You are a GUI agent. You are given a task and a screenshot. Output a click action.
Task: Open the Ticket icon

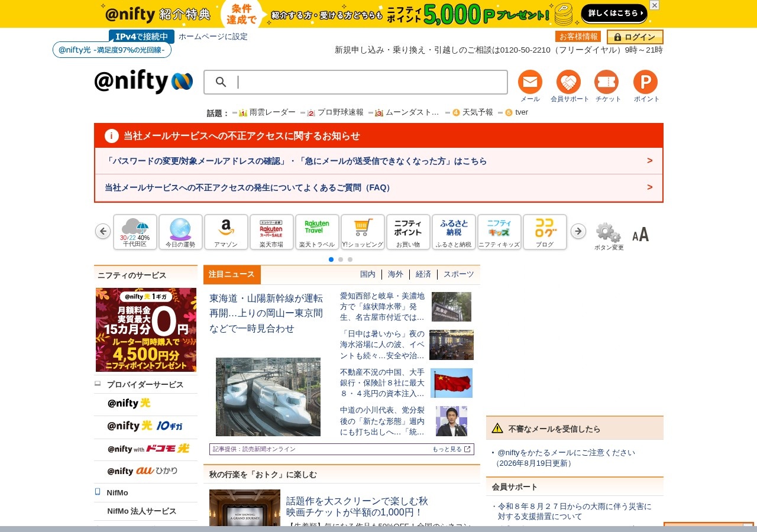click(x=607, y=82)
